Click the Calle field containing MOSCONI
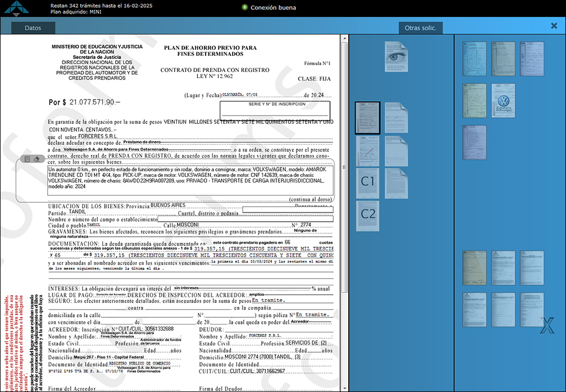The image size is (566, 392). coord(232,224)
